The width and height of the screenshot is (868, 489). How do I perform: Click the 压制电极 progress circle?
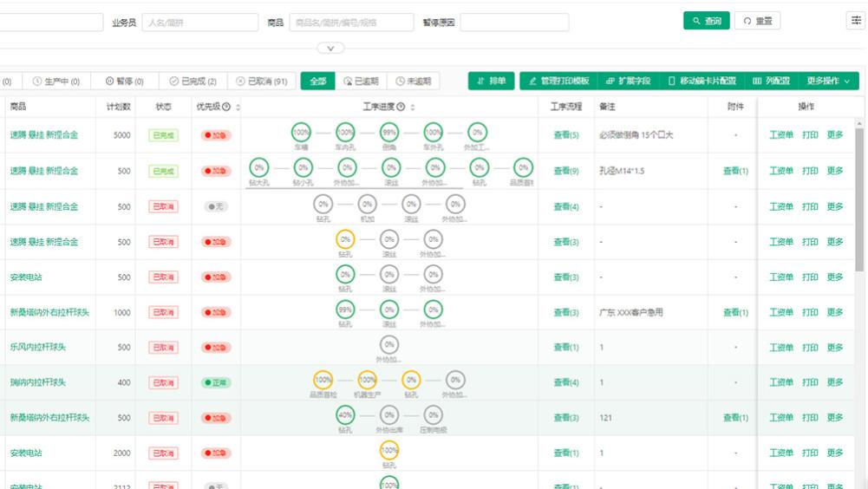click(x=433, y=415)
